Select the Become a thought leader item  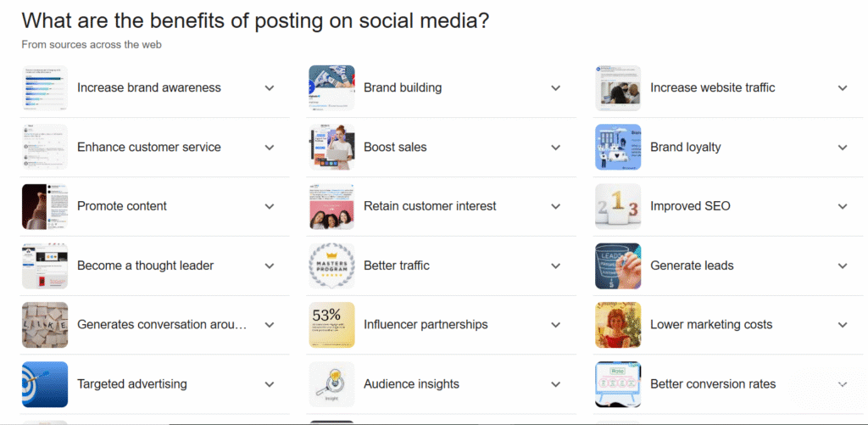(x=155, y=266)
